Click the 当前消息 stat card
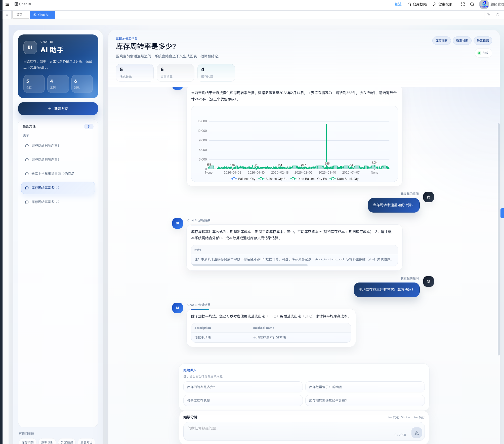Image resolution: width=504 pixels, height=444 pixels. click(176, 73)
